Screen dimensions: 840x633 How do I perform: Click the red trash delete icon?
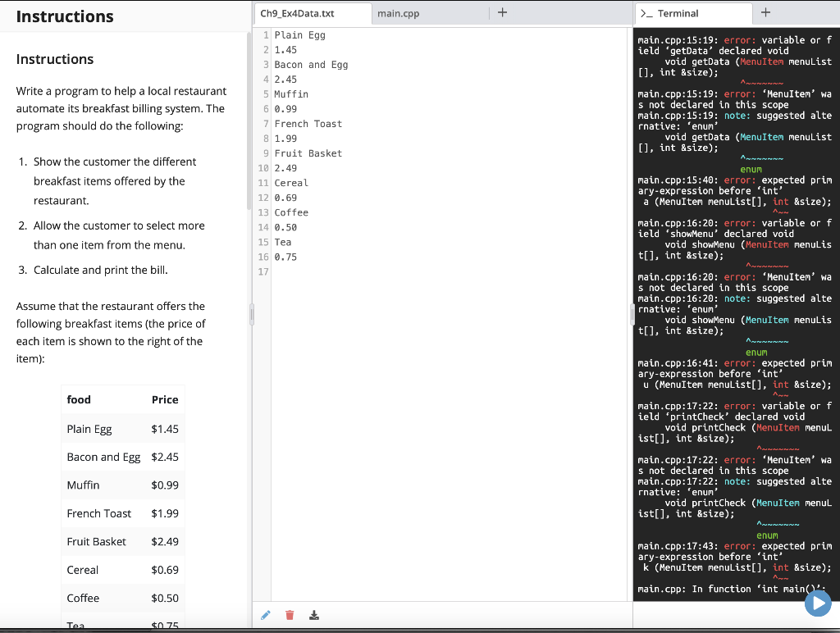tap(289, 614)
